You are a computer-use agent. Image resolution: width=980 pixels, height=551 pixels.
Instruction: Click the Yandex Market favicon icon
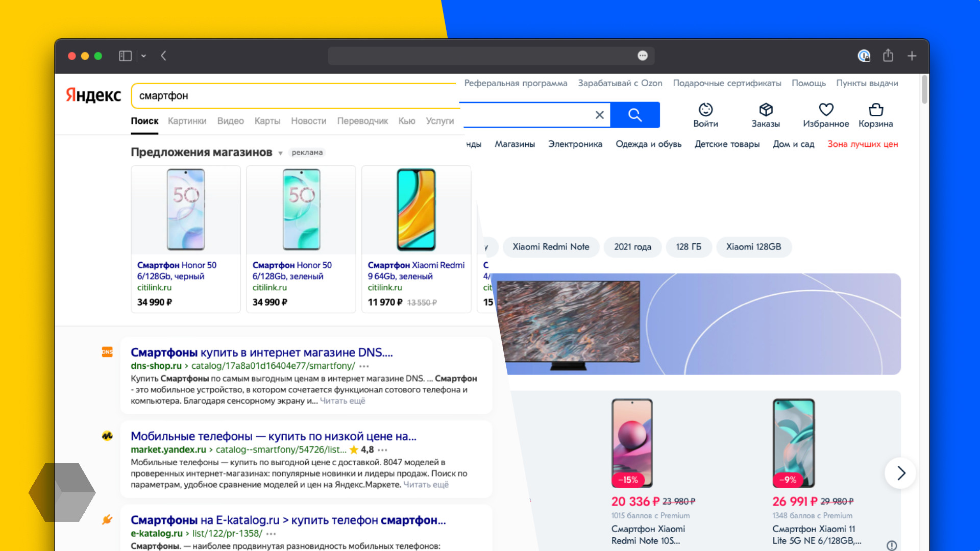point(107,436)
